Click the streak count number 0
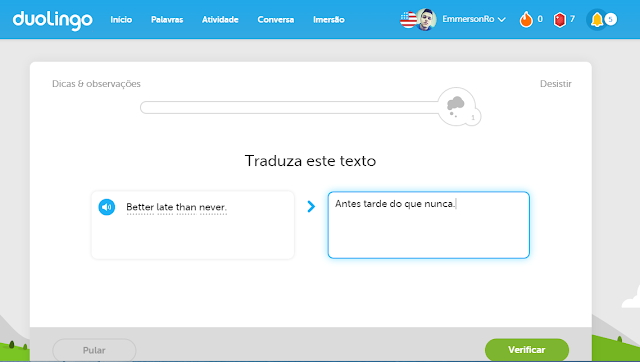640x362 pixels. pyautogui.click(x=540, y=19)
